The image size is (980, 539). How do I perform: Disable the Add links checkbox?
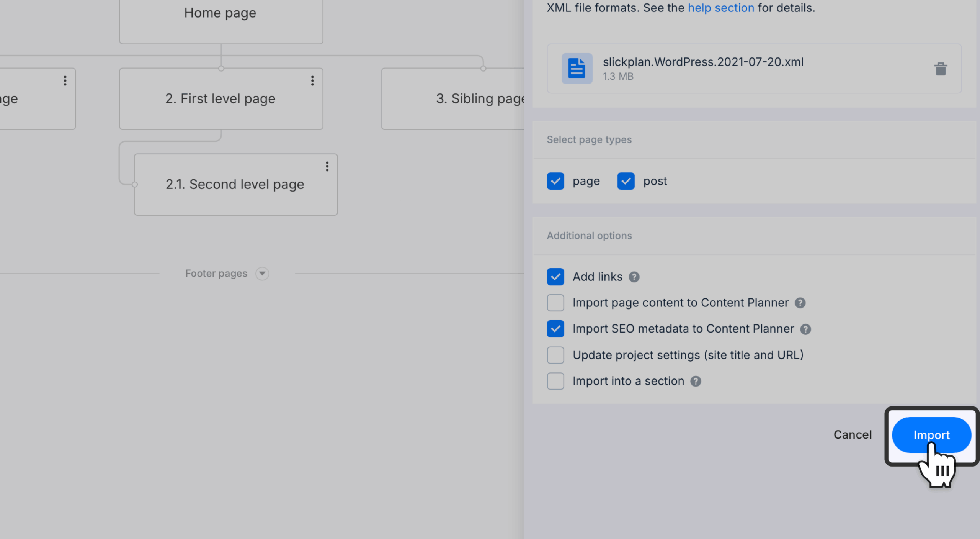[x=555, y=277]
